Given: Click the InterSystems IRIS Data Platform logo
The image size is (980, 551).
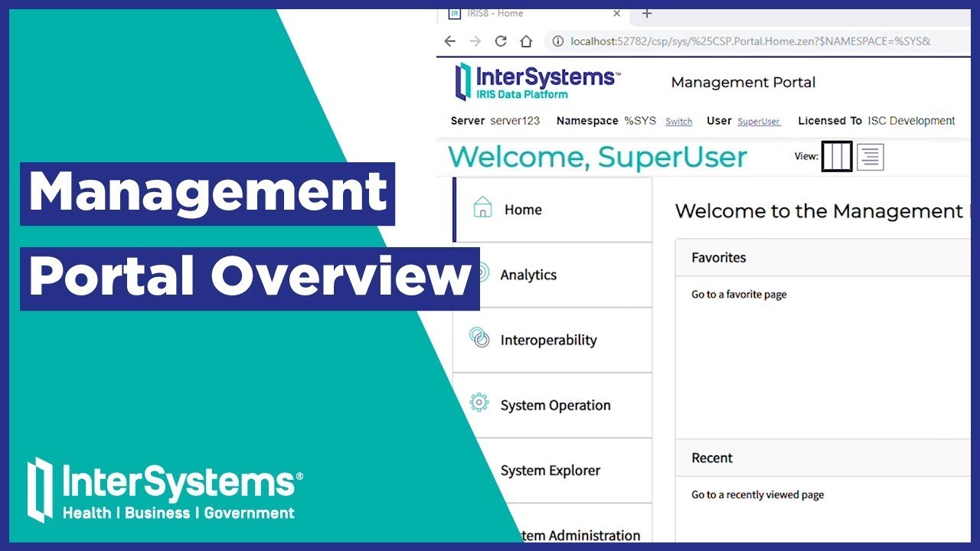Looking at the screenshot, I should coord(537,81).
